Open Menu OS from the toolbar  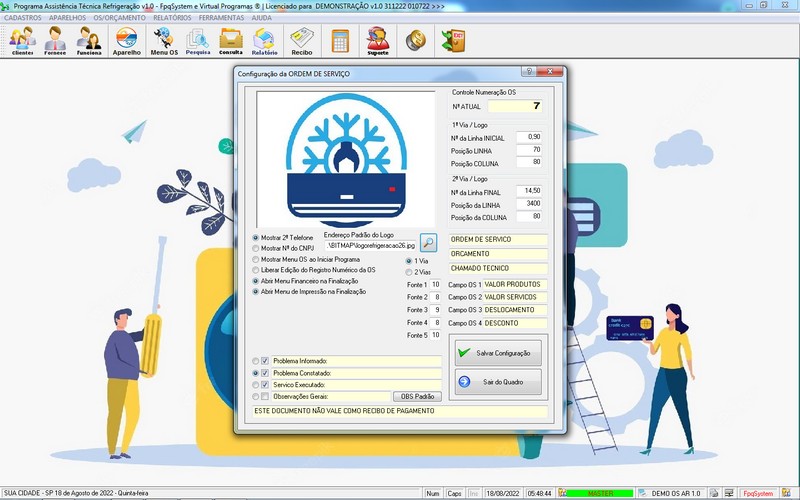point(162,41)
